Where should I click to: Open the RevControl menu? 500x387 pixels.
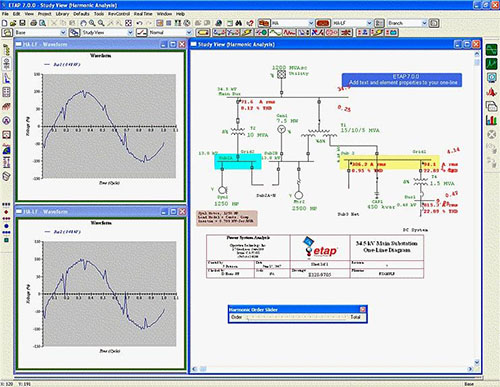(x=119, y=14)
